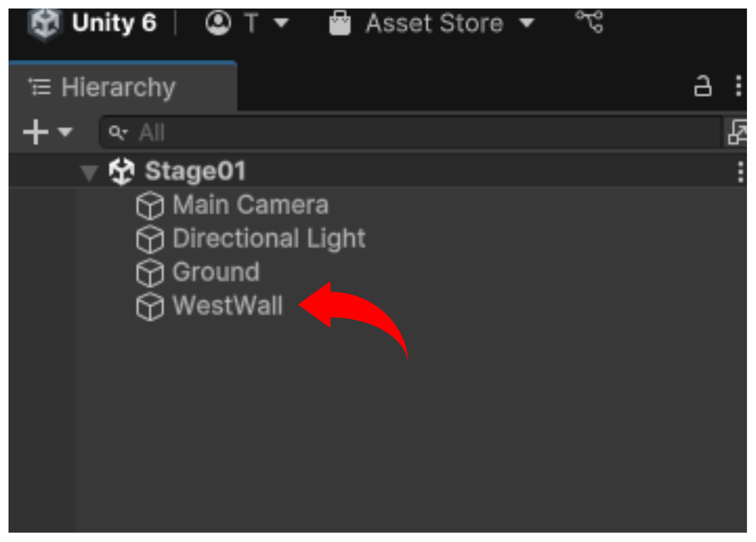Toggle the Hierarchy panel lock
Screen dimensions: 756x542
click(702, 87)
